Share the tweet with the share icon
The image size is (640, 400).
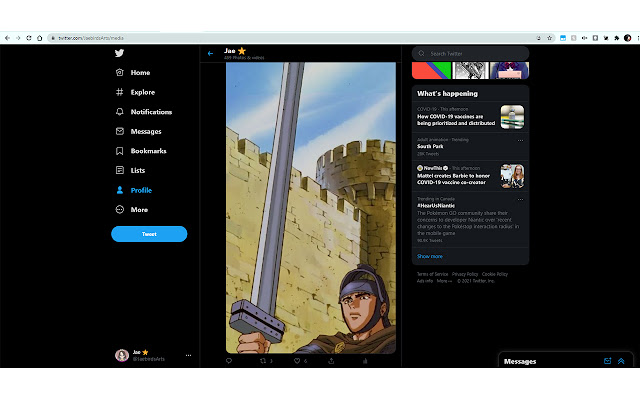[331, 361]
